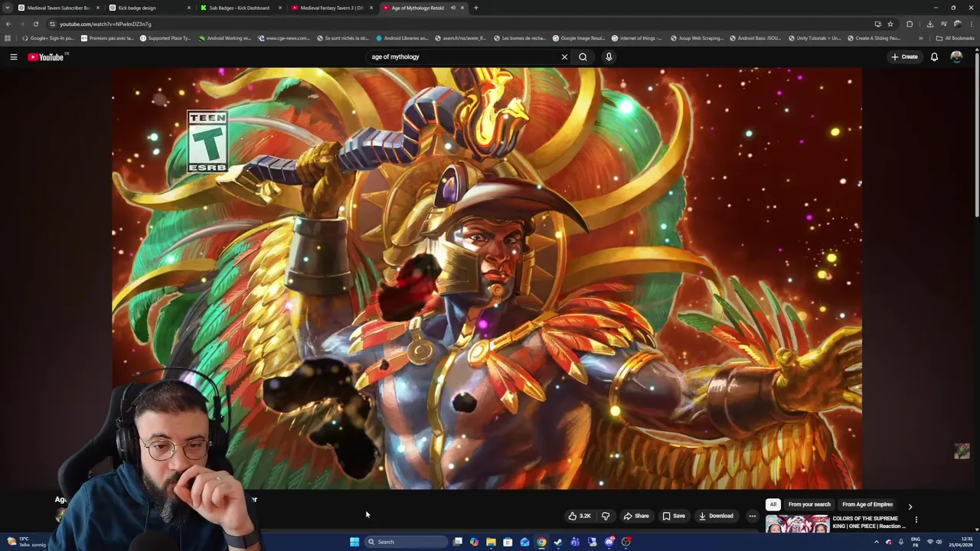Switch to the Kick badge design tab
Image resolution: width=980 pixels, height=551 pixels.
pyautogui.click(x=149, y=8)
